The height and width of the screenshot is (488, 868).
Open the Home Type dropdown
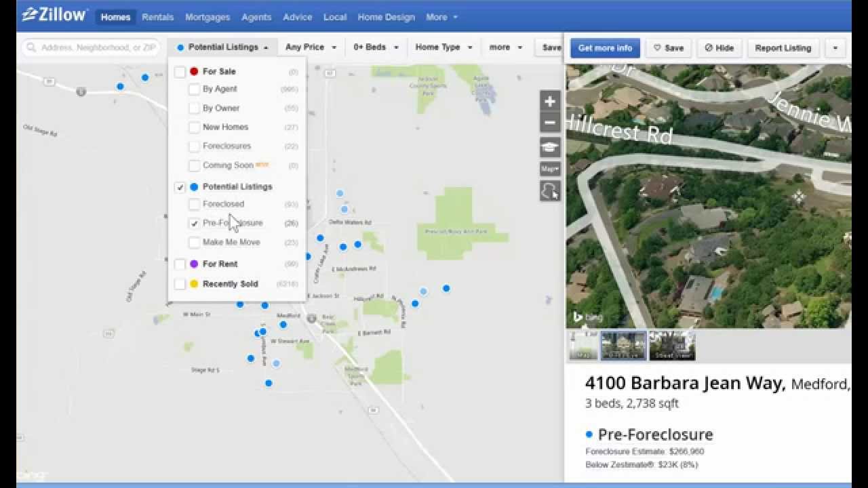[x=443, y=47]
